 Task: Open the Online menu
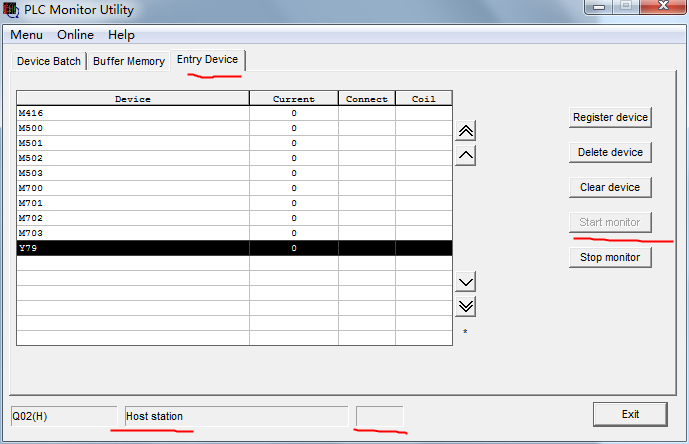[x=75, y=35]
